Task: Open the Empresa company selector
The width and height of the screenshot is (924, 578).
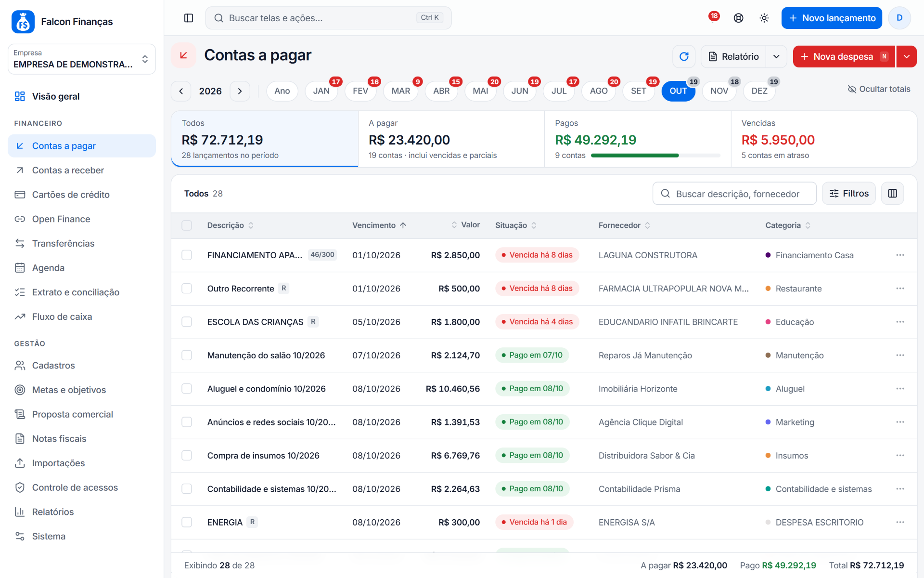Action: point(82,59)
